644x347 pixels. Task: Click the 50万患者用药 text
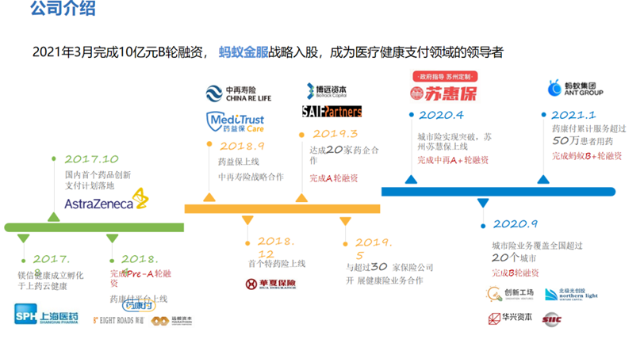582,141
